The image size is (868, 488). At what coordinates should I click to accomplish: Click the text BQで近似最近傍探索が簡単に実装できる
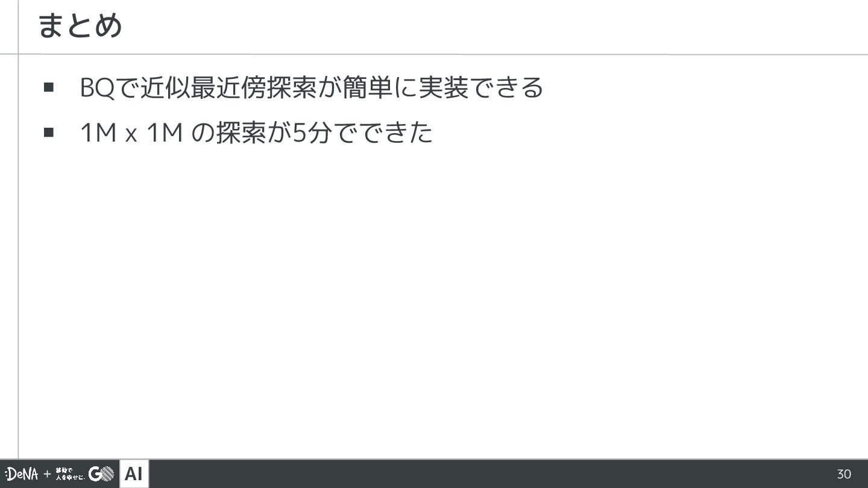tap(312, 88)
